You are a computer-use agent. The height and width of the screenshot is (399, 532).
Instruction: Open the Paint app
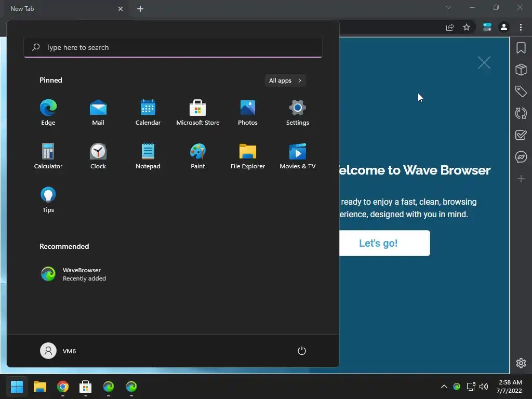pyautogui.click(x=198, y=156)
